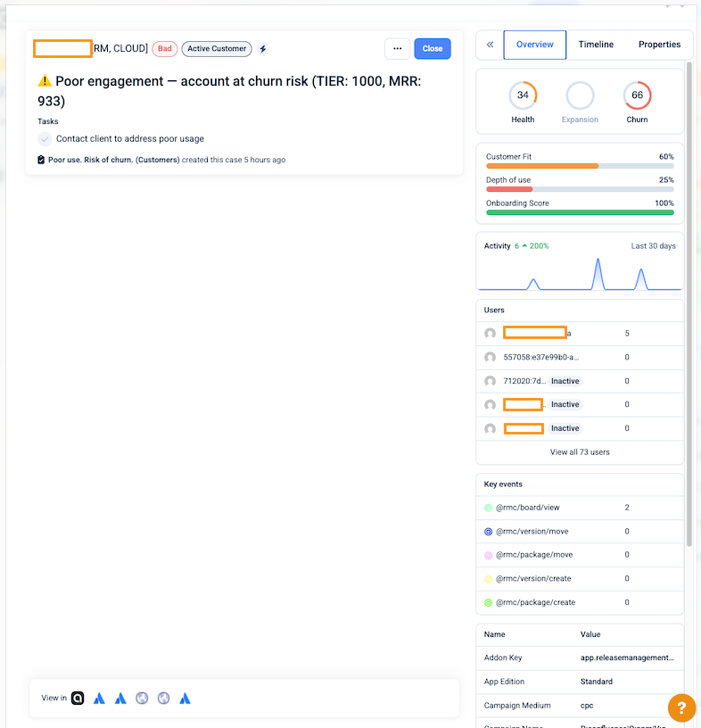
Task: Click the Health score circle
Action: (x=523, y=95)
